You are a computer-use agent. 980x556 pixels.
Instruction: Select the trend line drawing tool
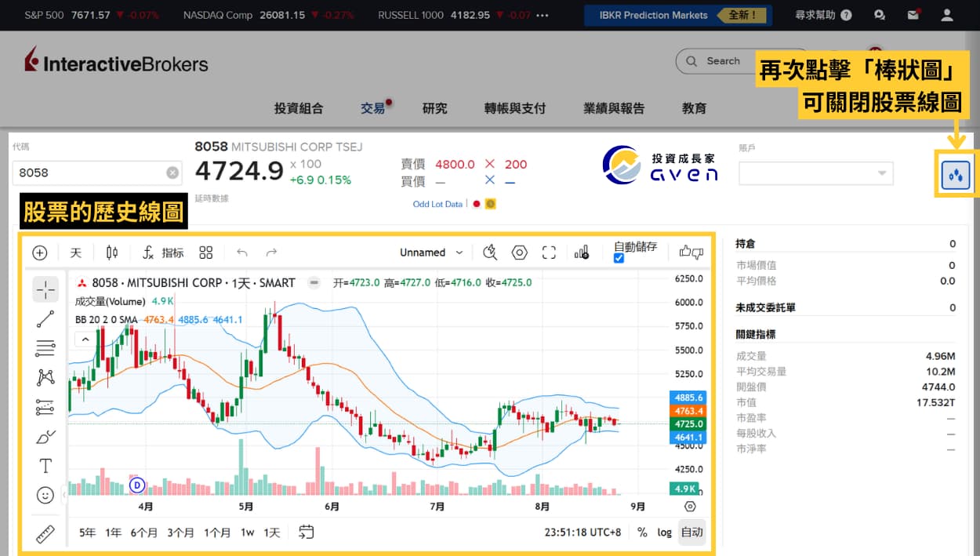45,318
